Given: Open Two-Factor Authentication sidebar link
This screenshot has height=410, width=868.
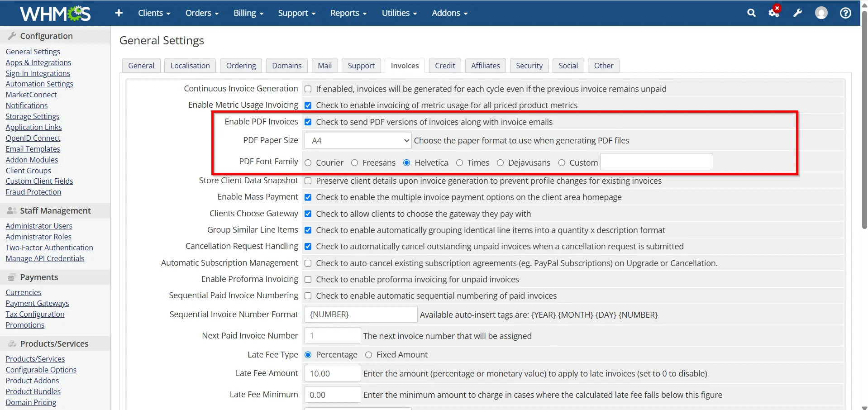Looking at the screenshot, I should [49, 248].
